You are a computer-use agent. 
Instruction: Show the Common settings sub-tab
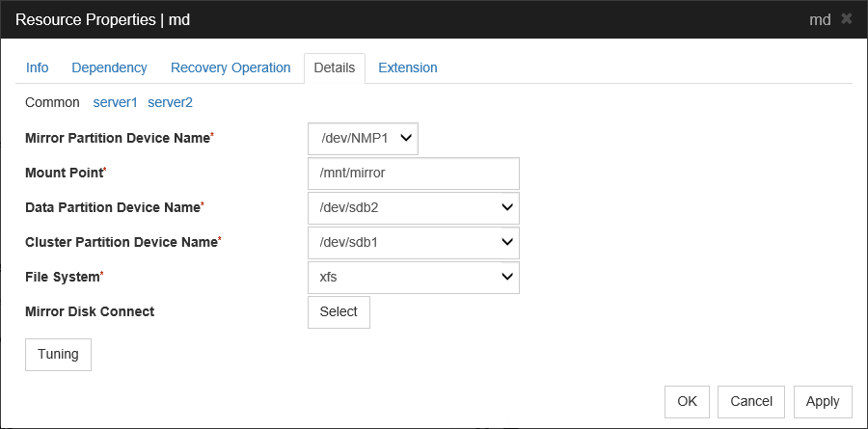click(52, 101)
